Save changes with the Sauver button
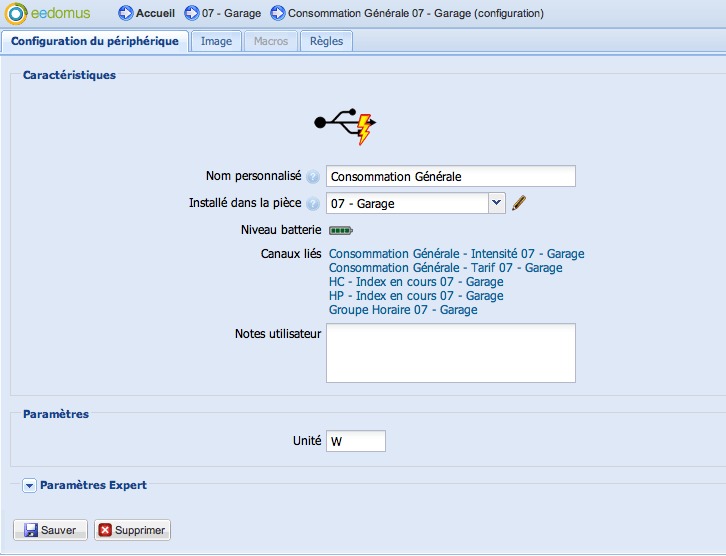Screen dimensions: 726x556 tap(50, 530)
